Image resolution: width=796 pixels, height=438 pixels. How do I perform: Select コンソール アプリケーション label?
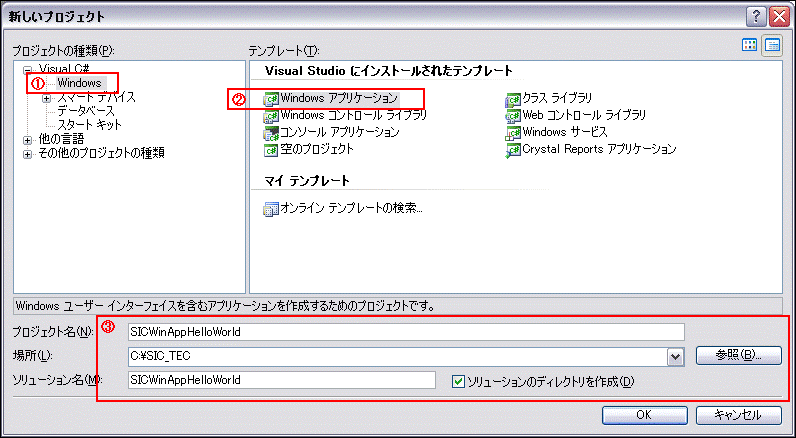point(340,132)
